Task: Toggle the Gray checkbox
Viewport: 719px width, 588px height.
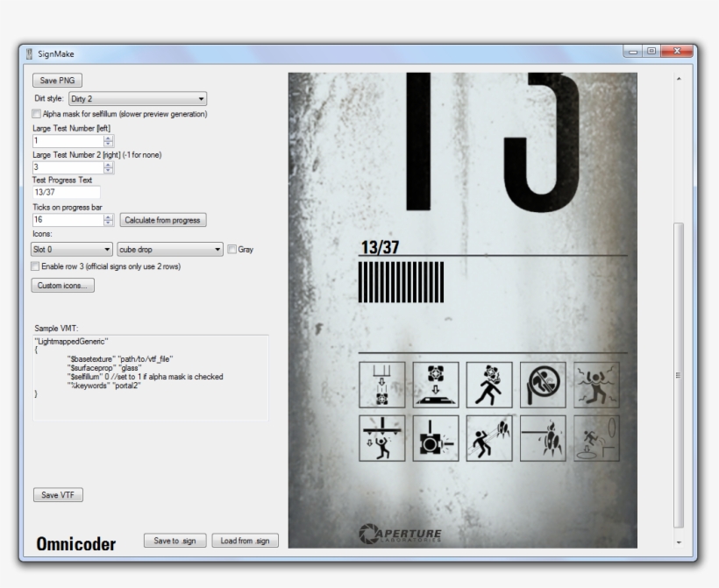Action: pos(232,250)
